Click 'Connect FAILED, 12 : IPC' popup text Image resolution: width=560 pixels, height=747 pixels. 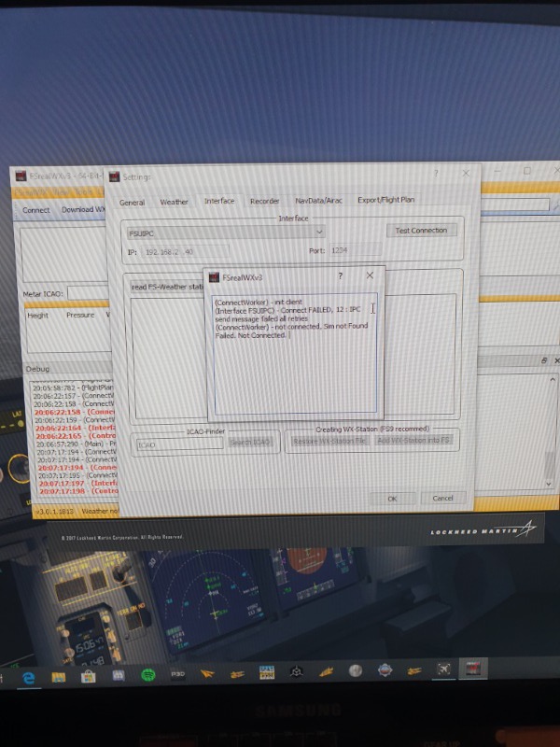click(x=321, y=310)
